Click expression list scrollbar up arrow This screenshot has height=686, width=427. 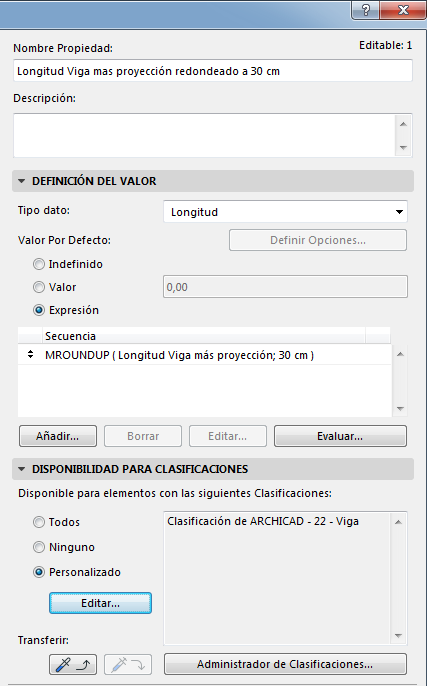pos(399,354)
